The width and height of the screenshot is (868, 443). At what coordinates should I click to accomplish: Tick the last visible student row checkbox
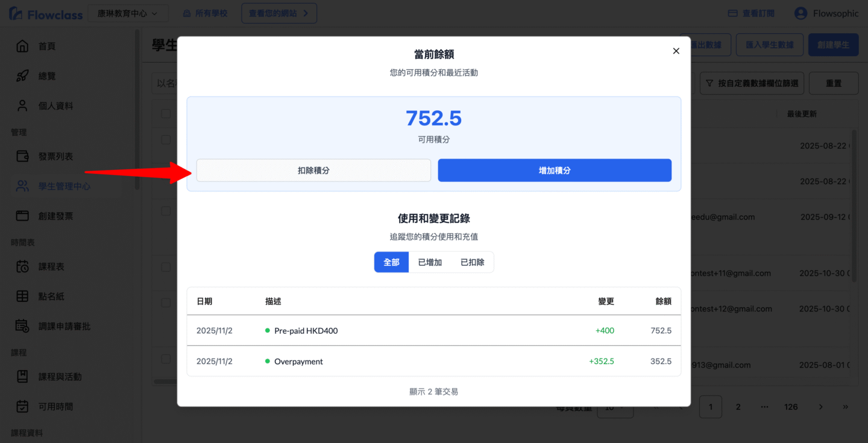coord(166,359)
